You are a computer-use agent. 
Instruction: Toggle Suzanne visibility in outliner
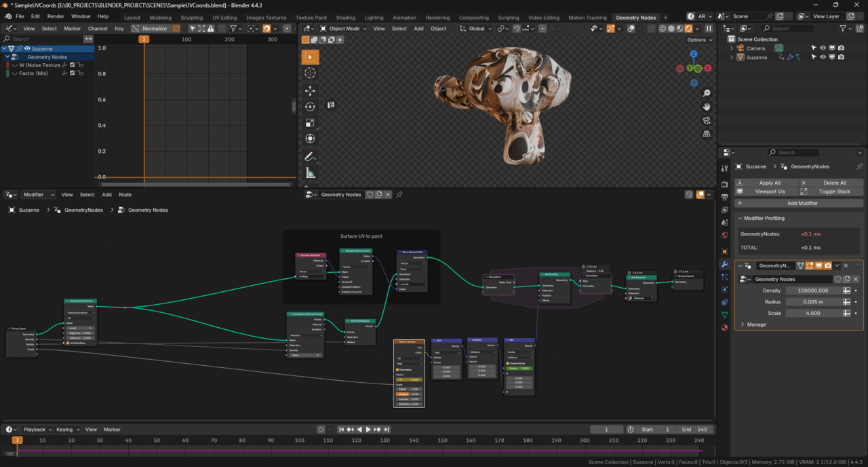pyautogui.click(x=823, y=58)
